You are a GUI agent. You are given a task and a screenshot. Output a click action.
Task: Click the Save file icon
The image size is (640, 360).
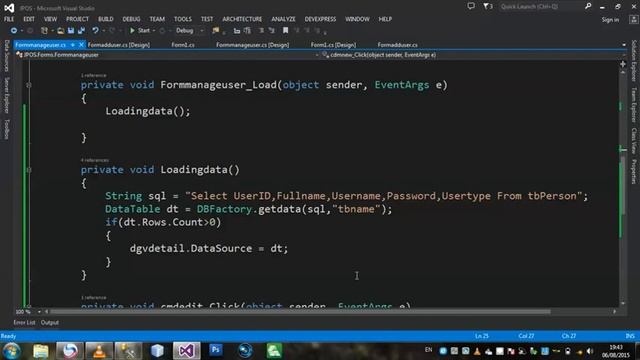71,31
